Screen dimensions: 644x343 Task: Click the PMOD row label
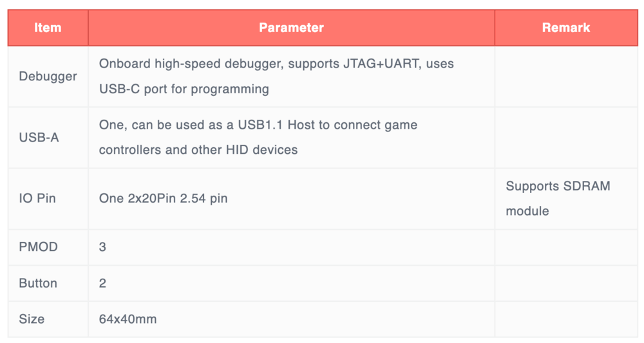(x=38, y=247)
